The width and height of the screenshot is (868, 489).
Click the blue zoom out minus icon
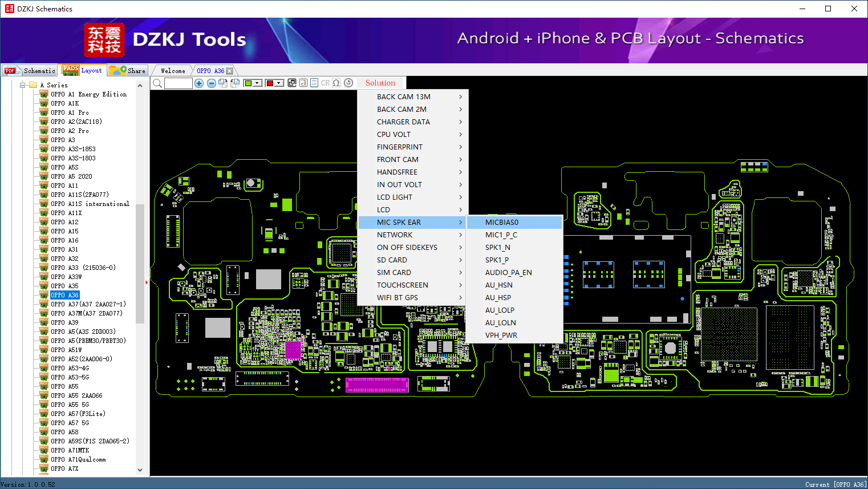click(x=212, y=83)
